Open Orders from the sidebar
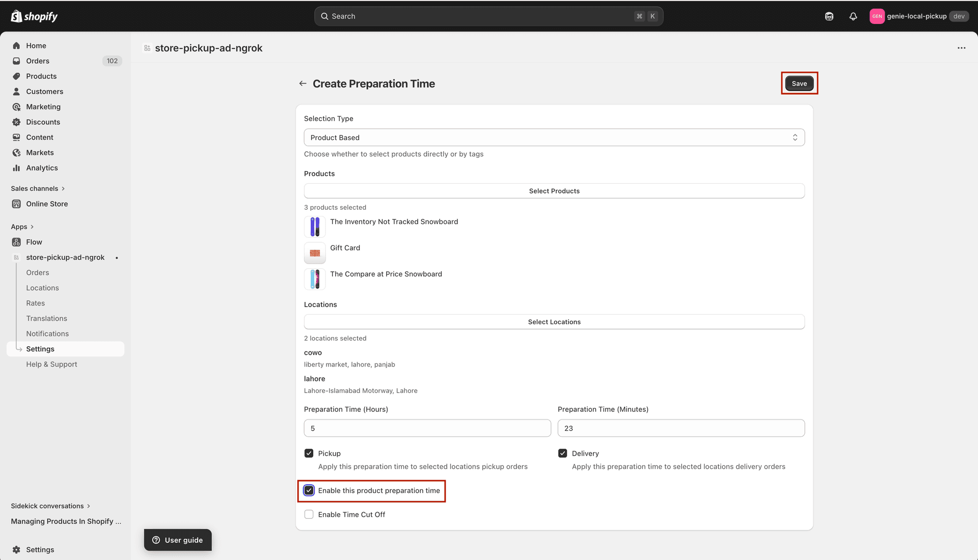Viewport: 978px width, 560px height. coord(38,61)
